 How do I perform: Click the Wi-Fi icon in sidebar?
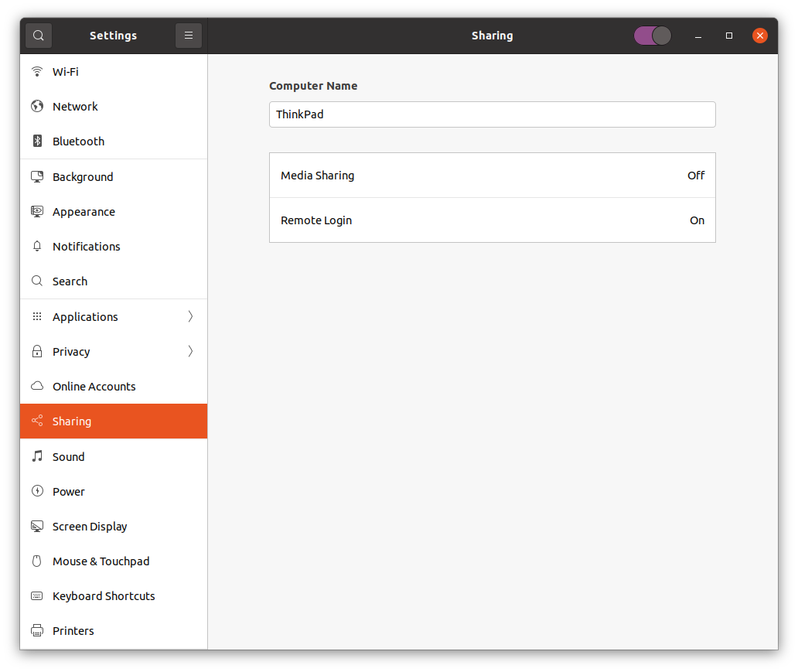tap(36, 72)
